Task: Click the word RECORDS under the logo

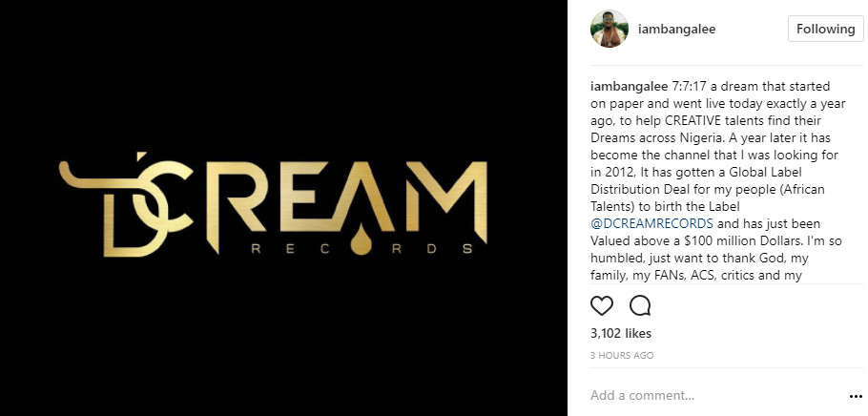Action: coord(362,248)
